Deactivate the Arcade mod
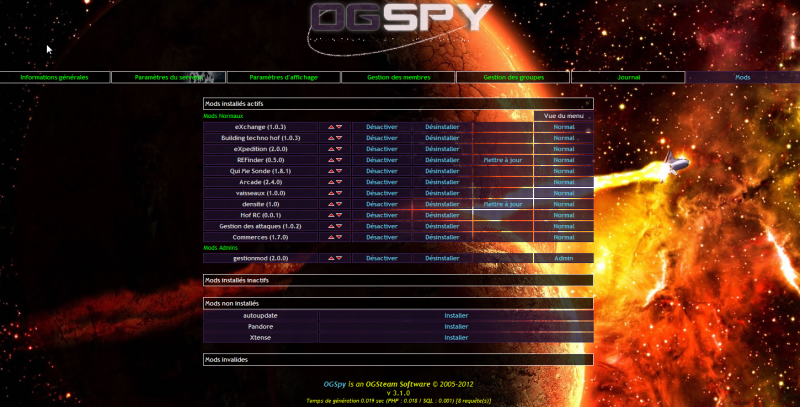The height and width of the screenshot is (407, 800). tap(382, 182)
